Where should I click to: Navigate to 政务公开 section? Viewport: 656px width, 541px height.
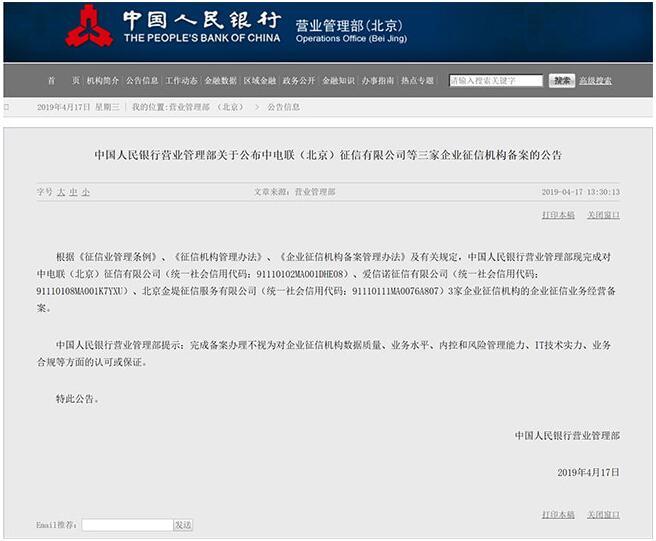click(299, 81)
